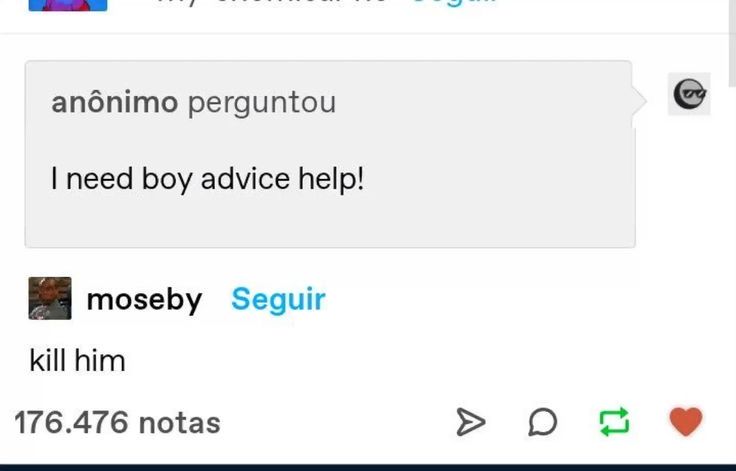Click the vertical scrollbar on the right edge
Screen dimensions: 736x471
click(732, 42)
